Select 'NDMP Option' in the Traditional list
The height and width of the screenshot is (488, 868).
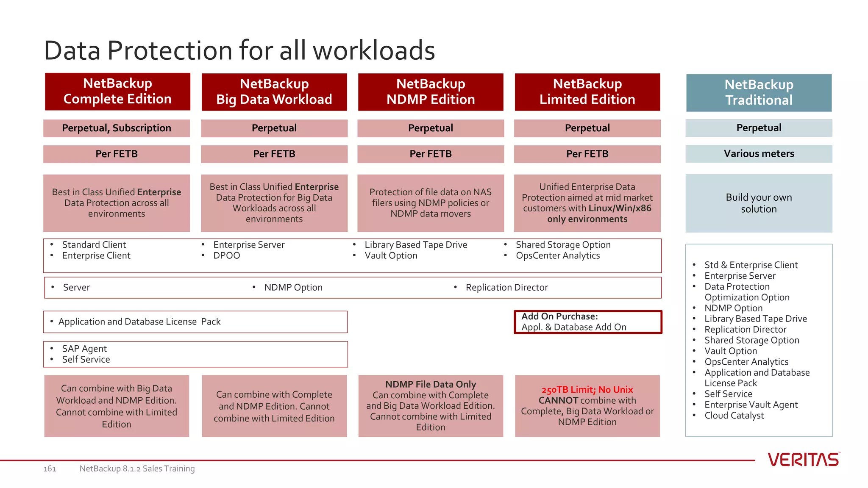[x=733, y=308]
